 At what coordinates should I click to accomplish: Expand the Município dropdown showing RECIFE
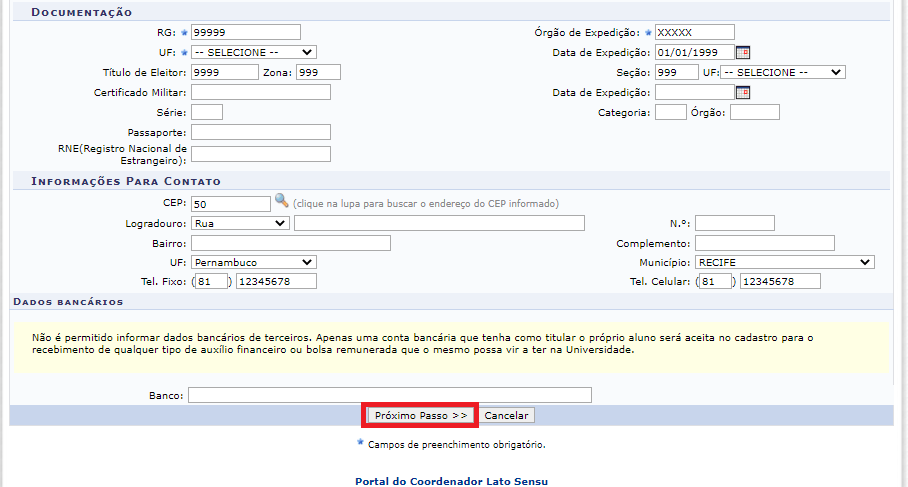point(784,262)
